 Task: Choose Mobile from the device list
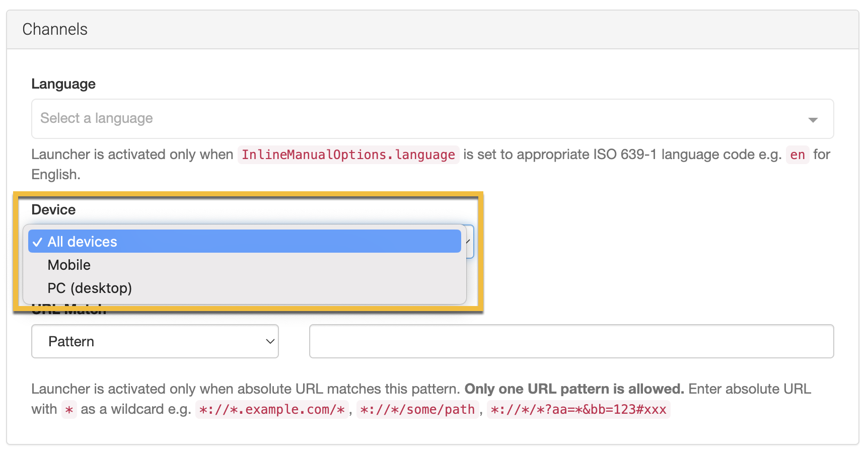click(69, 265)
